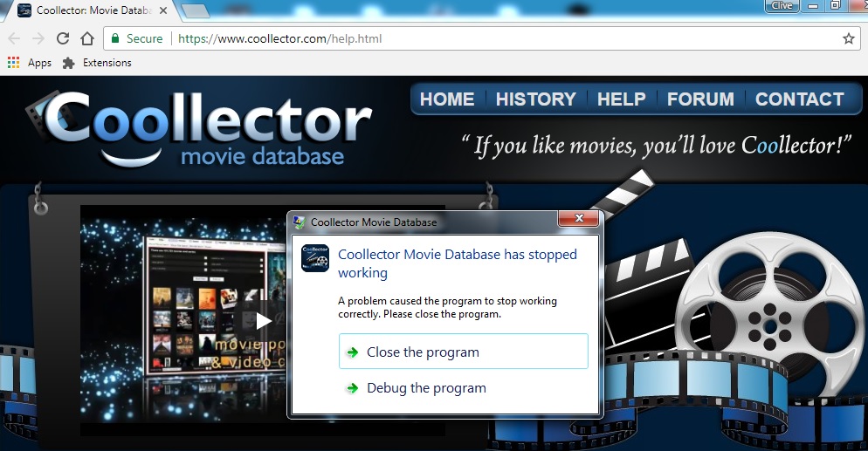The width and height of the screenshot is (868, 451).
Task: Open a new browser tab
Action: pos(195,10)
